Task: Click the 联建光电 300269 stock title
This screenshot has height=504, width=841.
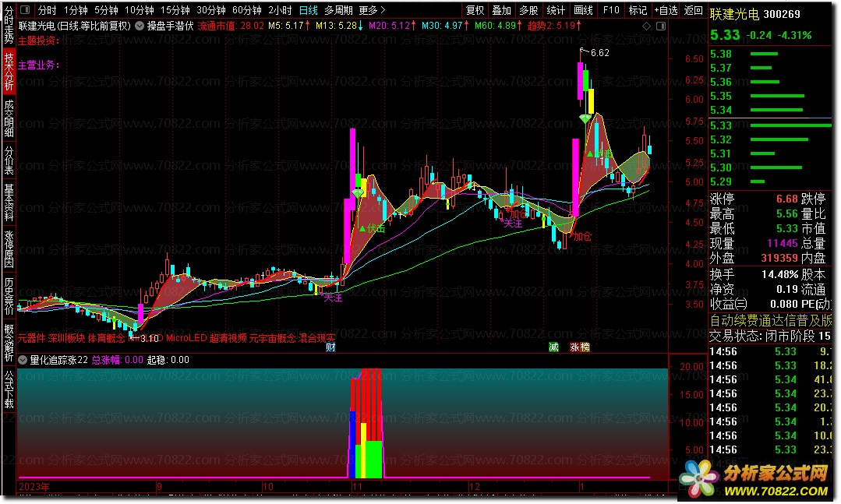Action: [754, 15]
